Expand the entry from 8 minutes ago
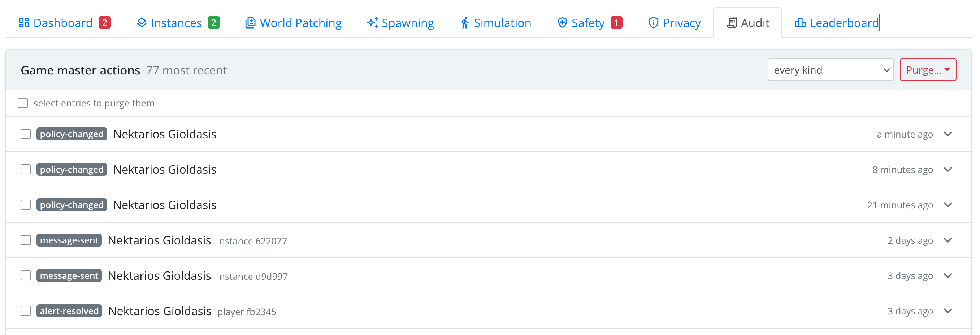Screen dimensions: 980x335 [x=948, y=170]
